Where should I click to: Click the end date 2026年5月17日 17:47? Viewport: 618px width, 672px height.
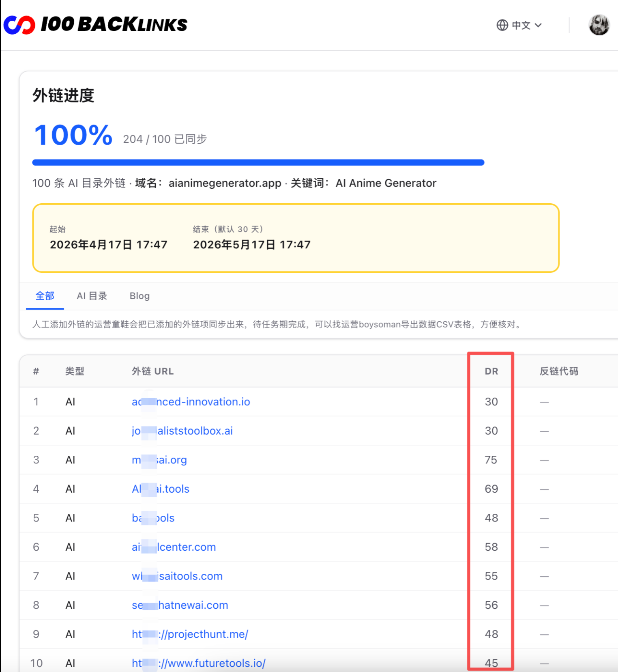[x=252, y=245]
